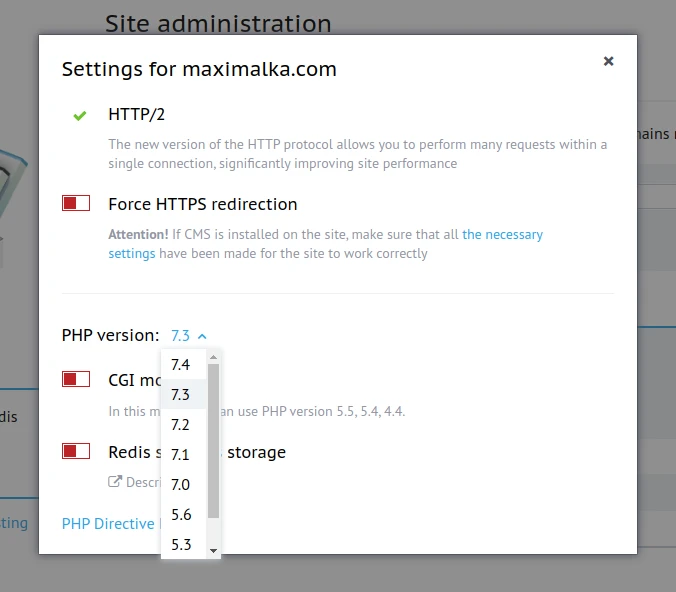Toggle the Redis session storage switch
This screenshot has height=592, width=676.
76,451
